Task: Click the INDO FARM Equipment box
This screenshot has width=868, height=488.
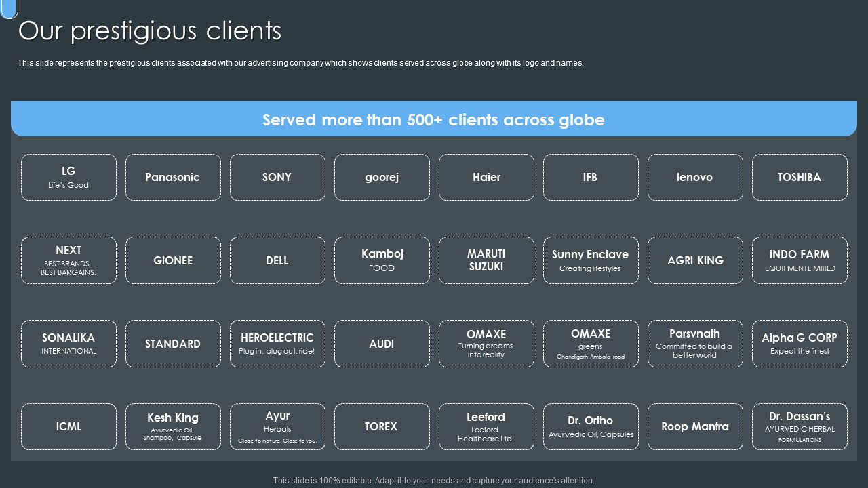Action: point(800,260)
